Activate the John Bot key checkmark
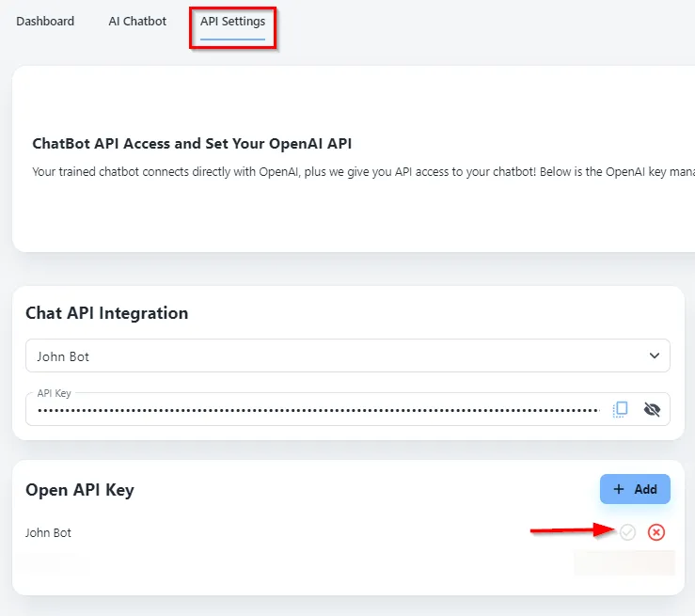The width and height of the screenshot is (695, 616). coord(627,532)
